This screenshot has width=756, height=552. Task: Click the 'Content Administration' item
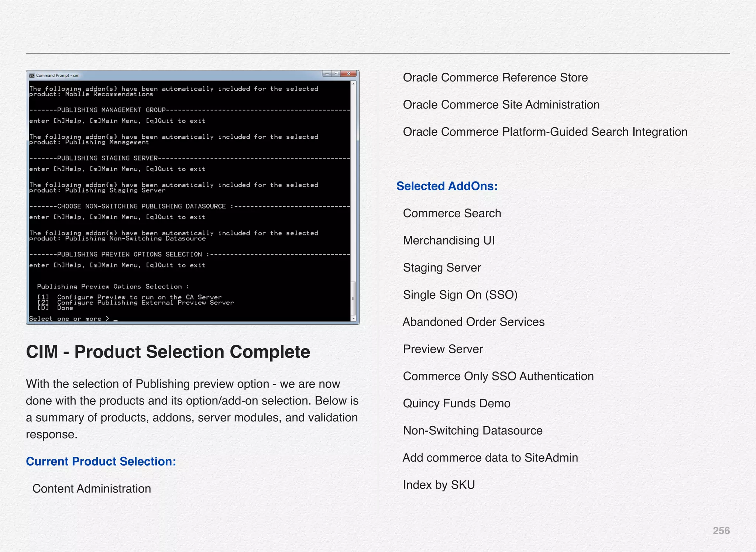pyautogui.click(x=92, y=489)
